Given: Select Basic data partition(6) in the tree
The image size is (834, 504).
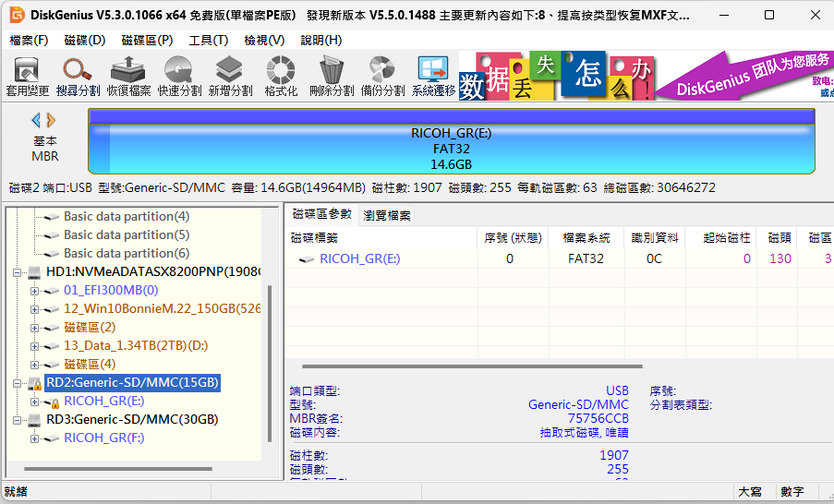Looking at the screenshot, I should click(x=127, y=254).
